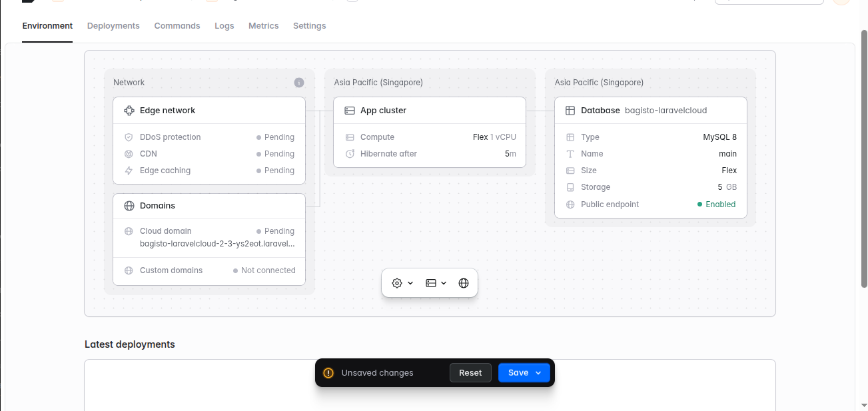The width and height of the screenshot is (868, 411).
Task: Click the Unsaved changes warning icon
Action: pos(328,373)
